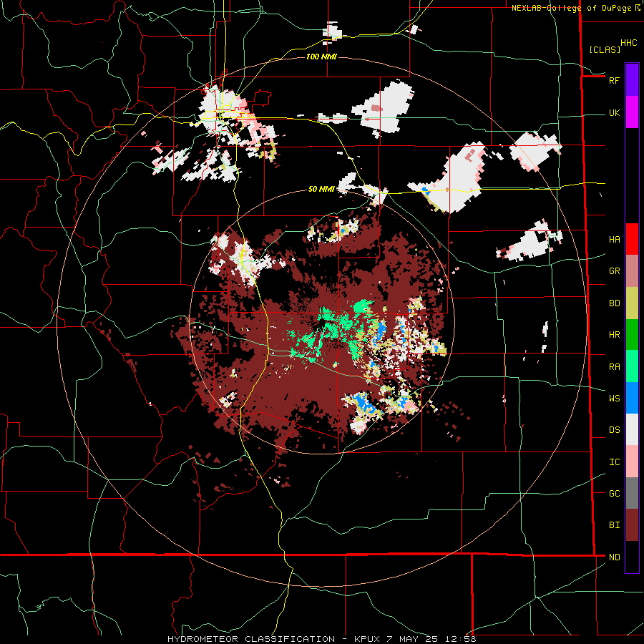
Task: Select the GC gray legend swatch
Action: pyautogui.click(x=632, y=493)
